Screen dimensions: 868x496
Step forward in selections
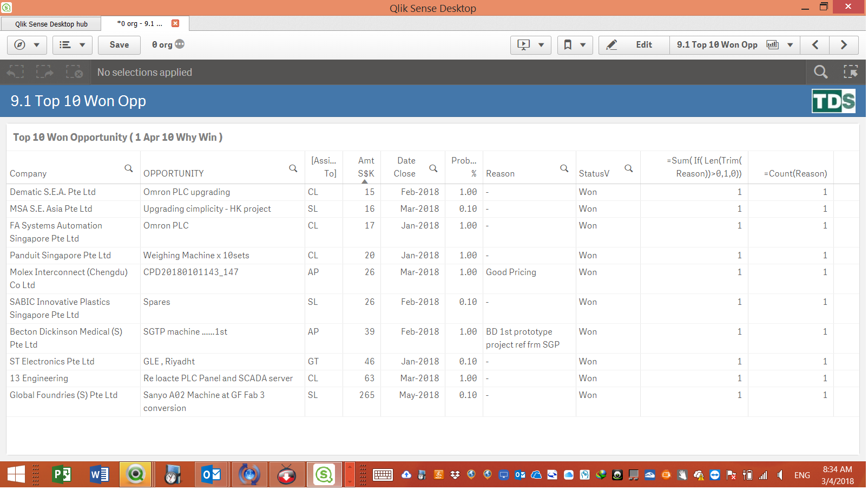click(x=44, y=72)
